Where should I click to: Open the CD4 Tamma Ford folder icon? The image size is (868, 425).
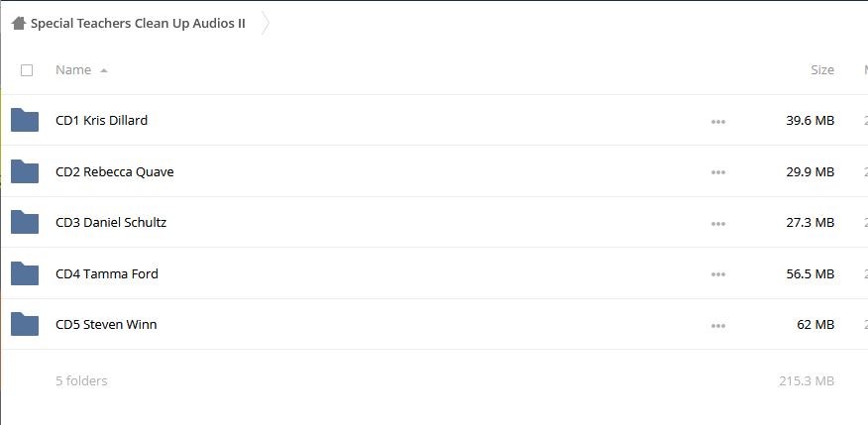(25, 273)
